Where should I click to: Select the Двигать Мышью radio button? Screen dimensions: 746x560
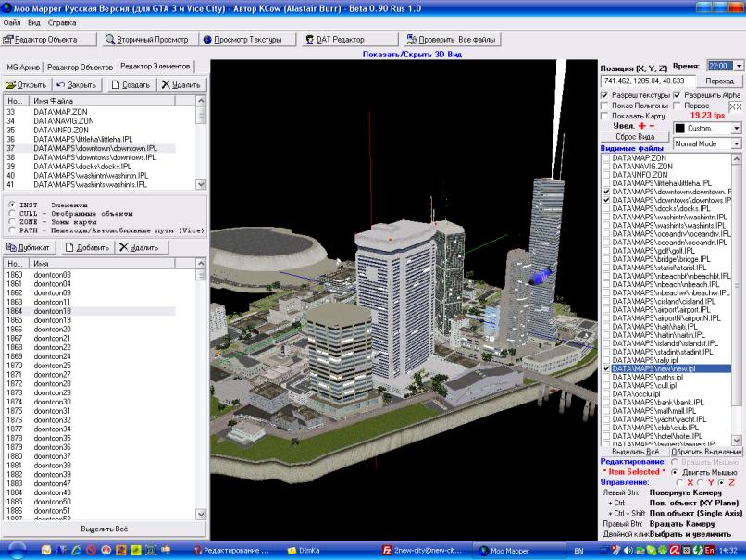click(x=674, y=472)
